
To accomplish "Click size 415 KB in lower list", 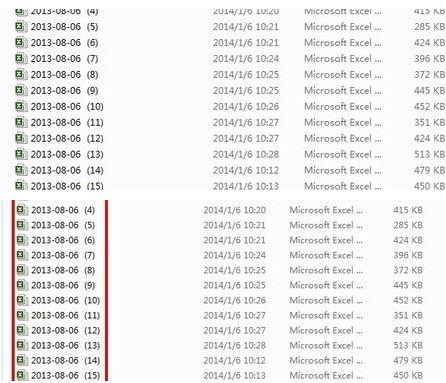I will click(408, 210).
